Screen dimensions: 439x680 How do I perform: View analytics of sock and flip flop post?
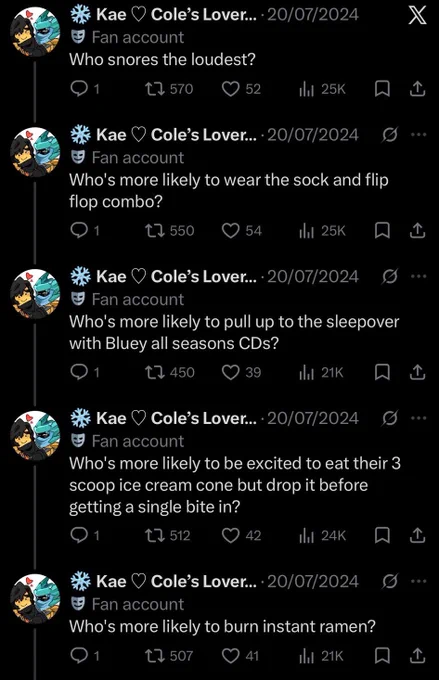pos(322,231)
